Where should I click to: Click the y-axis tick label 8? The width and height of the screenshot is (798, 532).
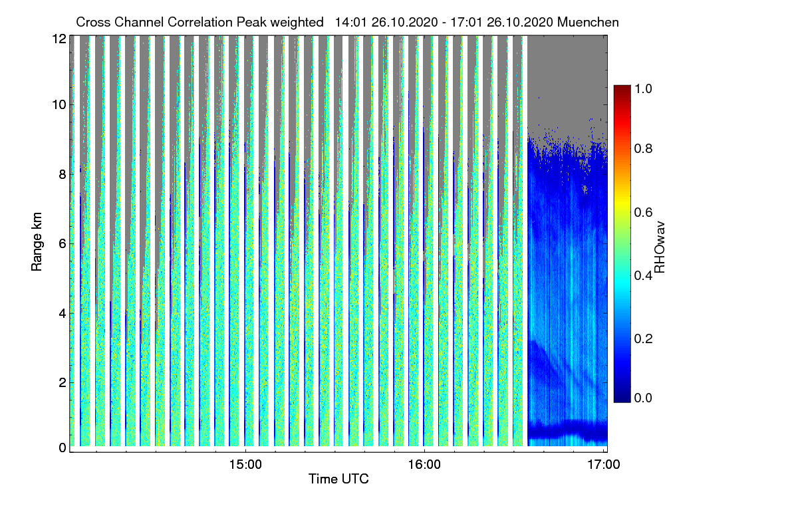(63, 174)
